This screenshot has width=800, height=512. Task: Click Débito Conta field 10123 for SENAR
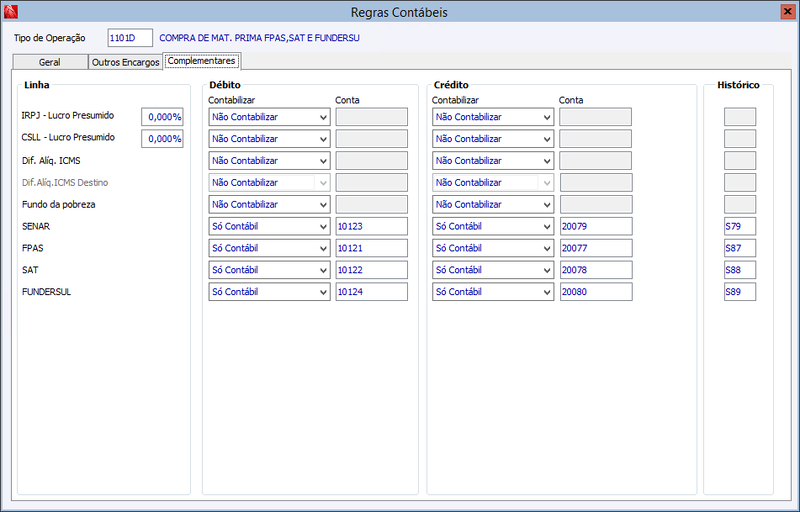371,226
